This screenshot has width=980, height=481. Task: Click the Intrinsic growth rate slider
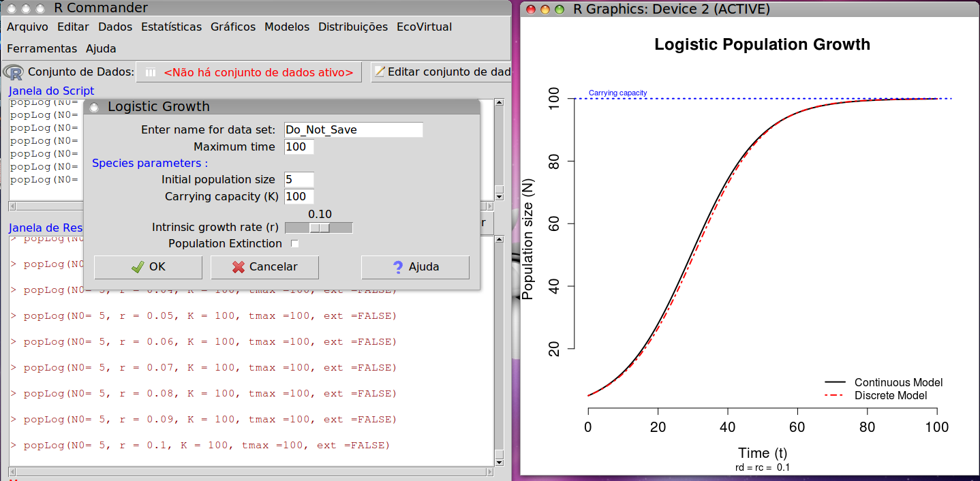[318, 228]
